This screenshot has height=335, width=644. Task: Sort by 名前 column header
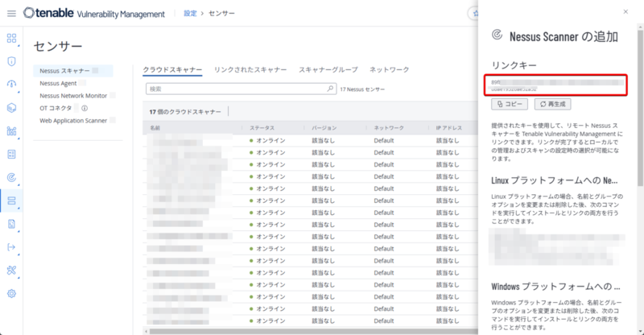click(155, 128)
